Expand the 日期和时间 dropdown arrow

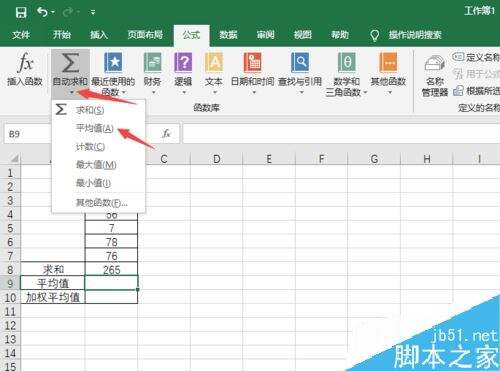pyautogui.click(x=253, y=92)
